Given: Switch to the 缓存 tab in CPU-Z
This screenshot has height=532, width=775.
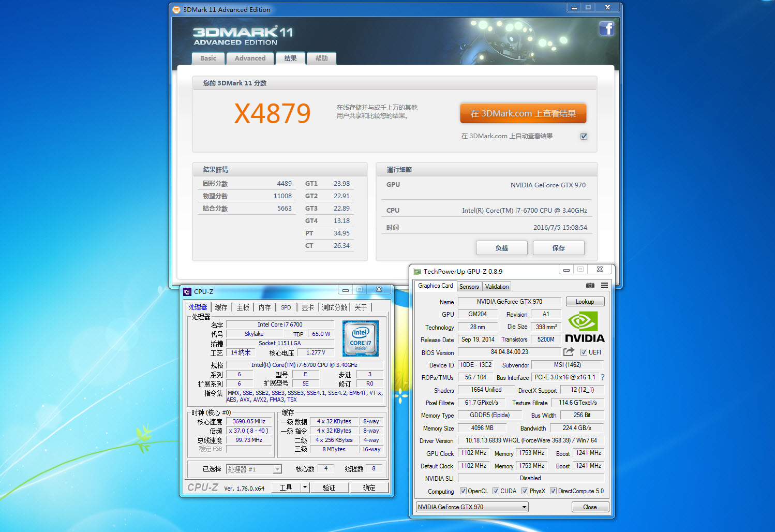Looking at the screenshot, I should pyautogui.click(x=221, y=307).
